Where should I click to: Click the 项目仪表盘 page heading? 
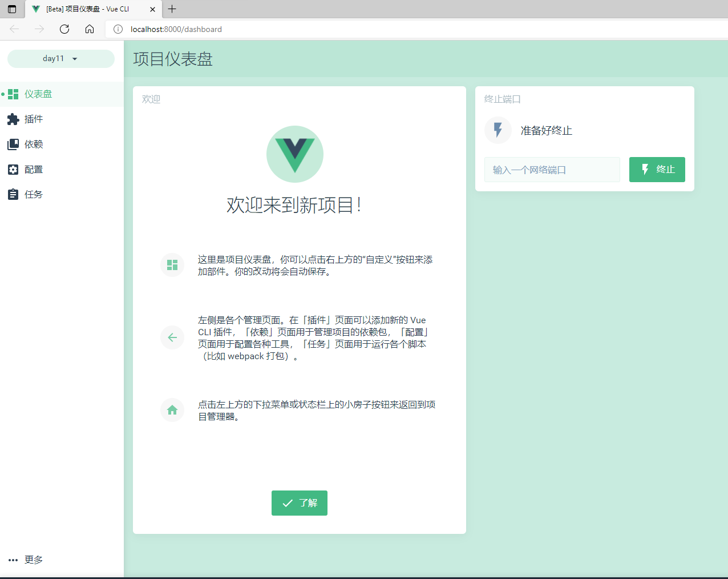(173, 59)
